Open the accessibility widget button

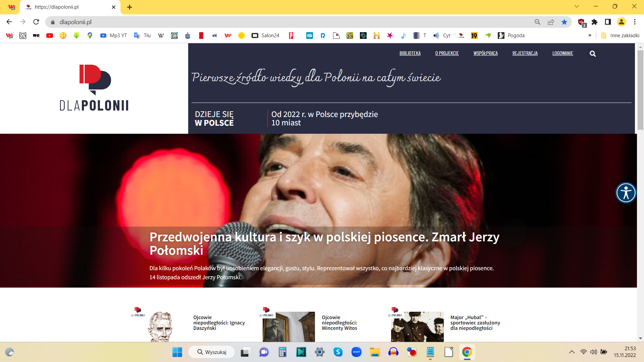[626, 193]
